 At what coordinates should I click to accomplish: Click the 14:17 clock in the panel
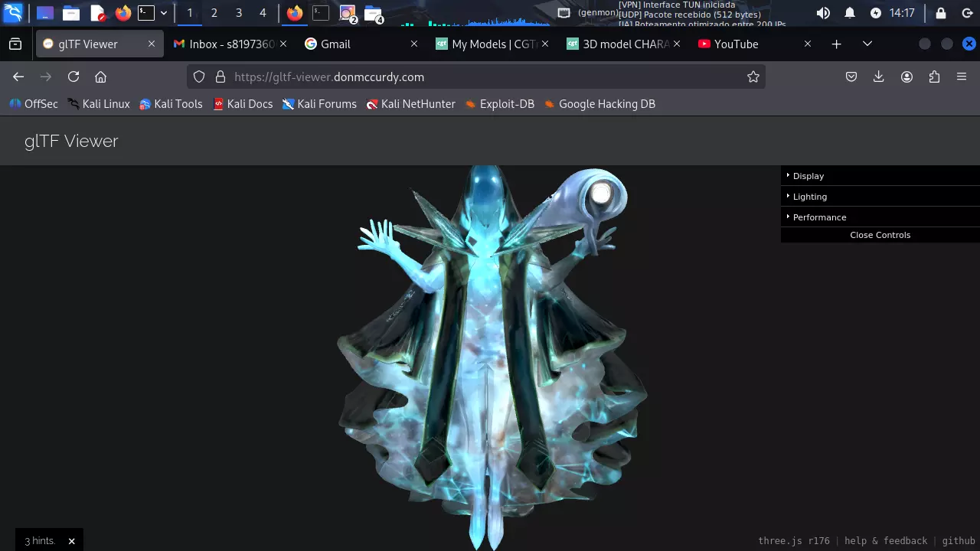[902, 13]
